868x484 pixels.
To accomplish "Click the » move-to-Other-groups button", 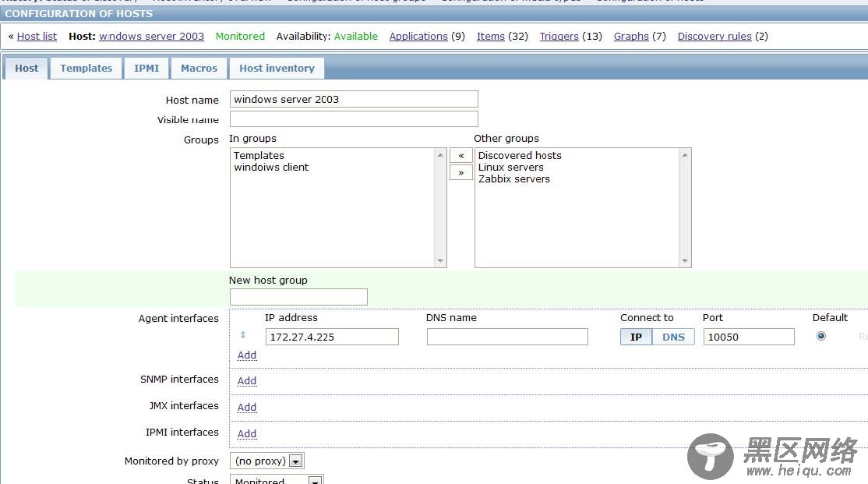I will click(x=461, y=173).
